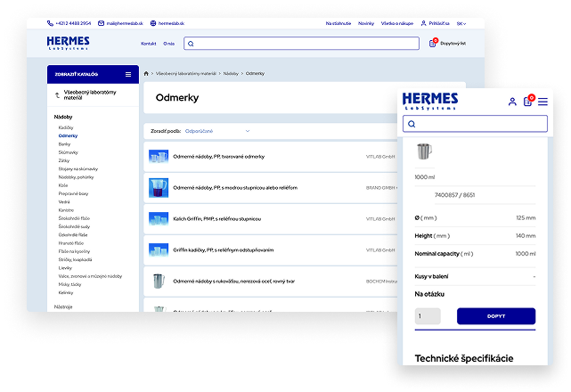This screenshot has width=571, height=392.
Task: Select Stojany na skúmavky in the sidebar
Action: point(77,169)
